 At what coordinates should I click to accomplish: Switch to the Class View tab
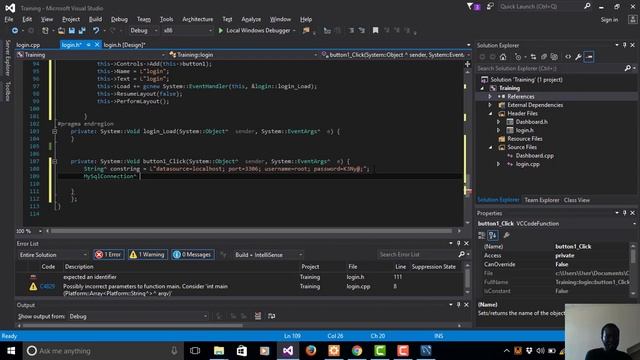tap(577, 200)
